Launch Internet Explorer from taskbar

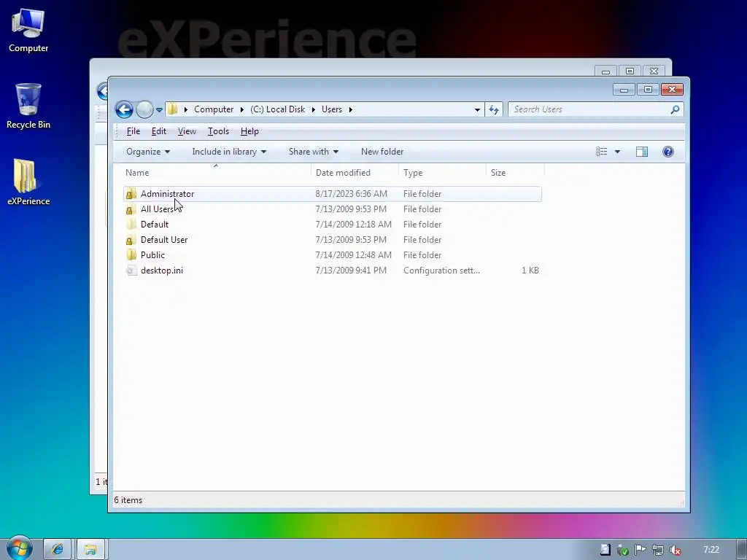57,550
